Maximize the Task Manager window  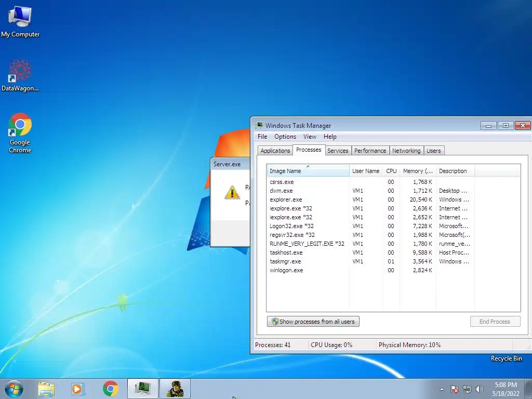[x=506, y=126]
